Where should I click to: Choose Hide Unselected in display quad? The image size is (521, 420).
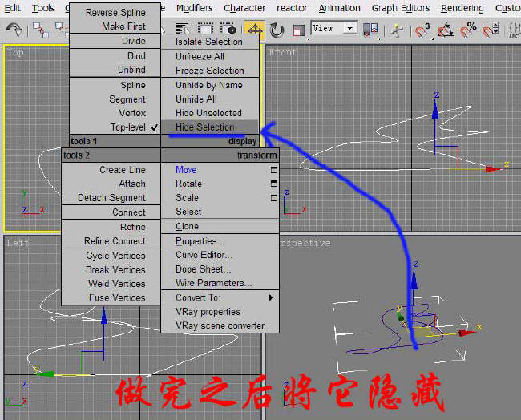pos(210,113)
